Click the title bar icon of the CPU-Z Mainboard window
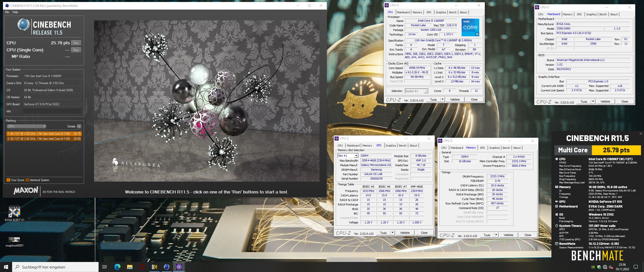This screenshot has height=272, width=644. 537,7
